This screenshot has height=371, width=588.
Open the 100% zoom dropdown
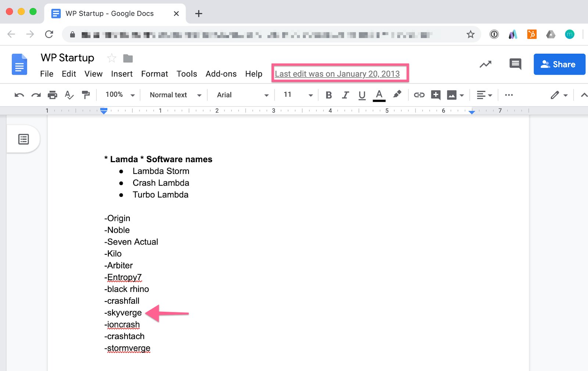click(120, 95)
